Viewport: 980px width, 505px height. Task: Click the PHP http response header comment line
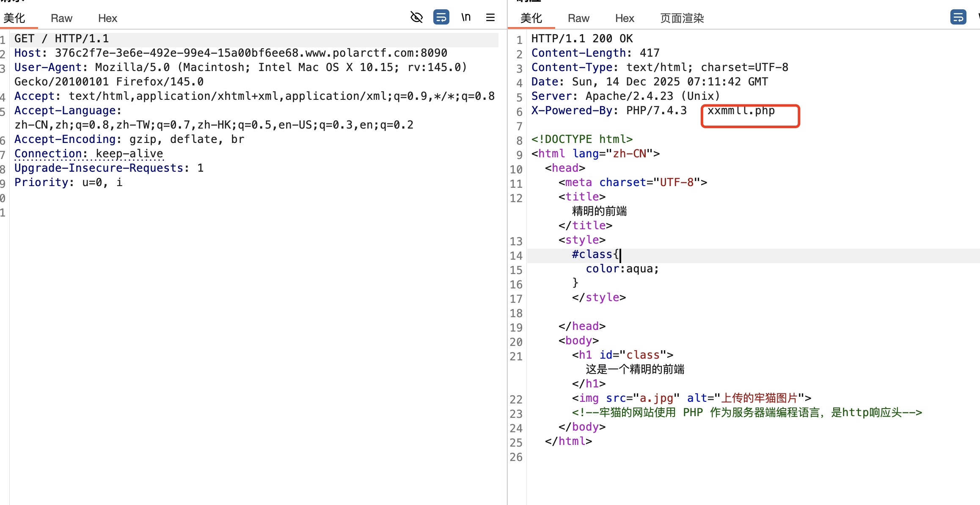[x=747, y=412]
